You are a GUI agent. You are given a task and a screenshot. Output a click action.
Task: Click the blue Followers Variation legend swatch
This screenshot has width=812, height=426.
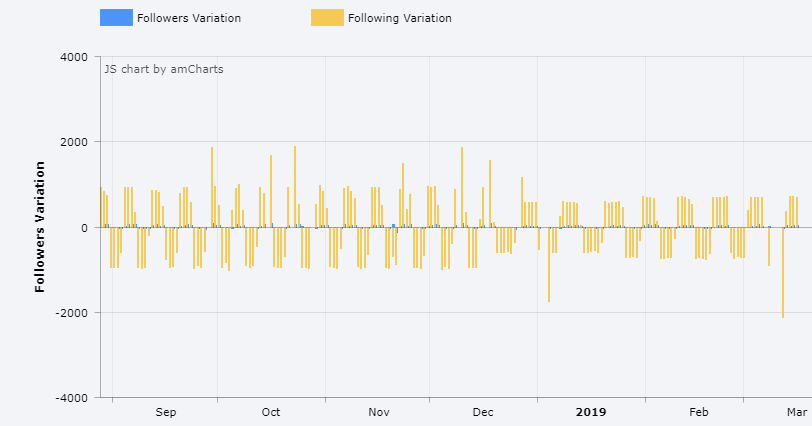pyautogui.click(x=116, y=18)
